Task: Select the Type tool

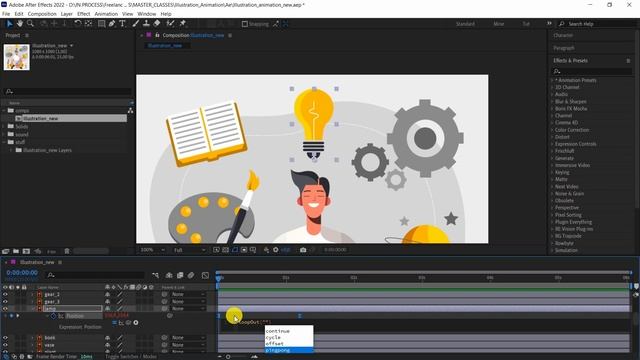Action: click(122, 24)
